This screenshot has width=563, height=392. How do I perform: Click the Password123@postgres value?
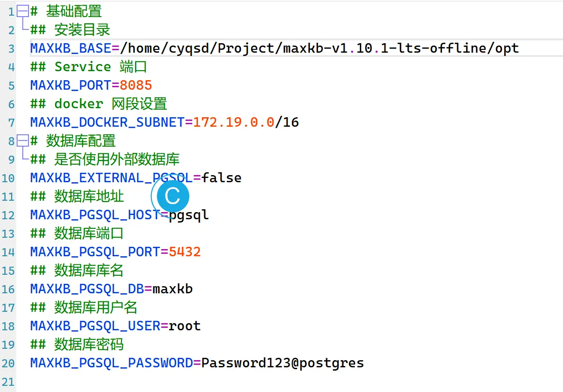[x=282, y=363]
